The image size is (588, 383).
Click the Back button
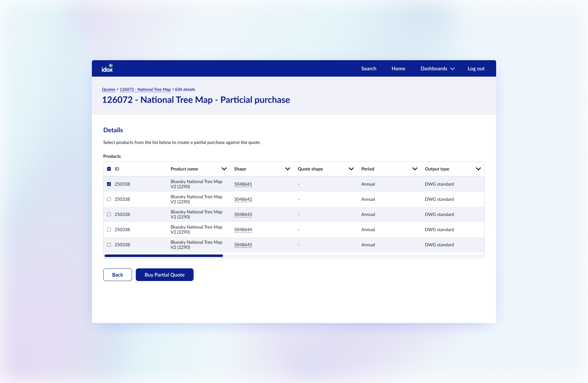tap(117, 275)
